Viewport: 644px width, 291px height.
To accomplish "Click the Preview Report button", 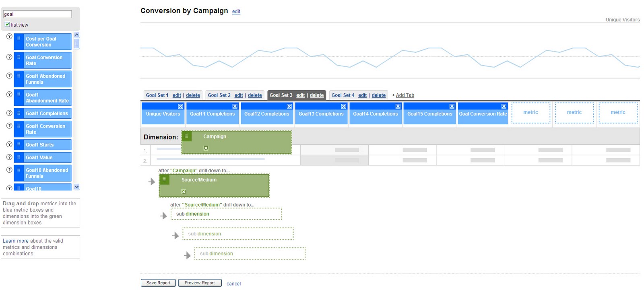I will (x=200, y=283).
